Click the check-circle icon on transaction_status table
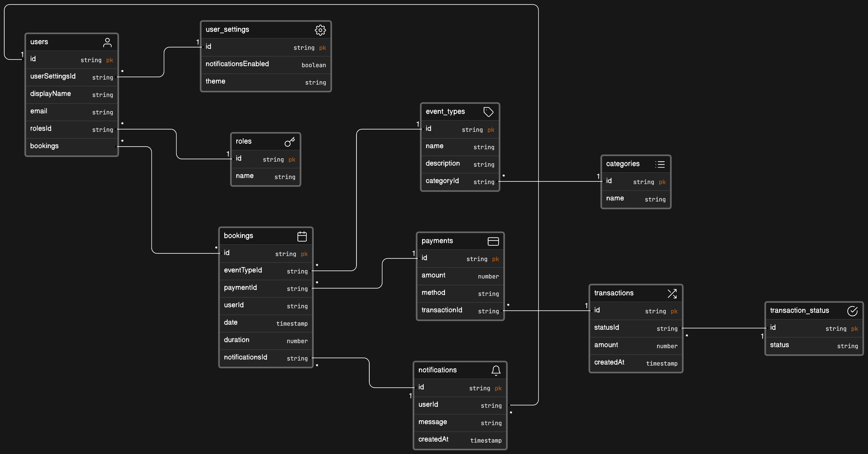The height and width of the screenshot is (454, 868). [852, 311]
